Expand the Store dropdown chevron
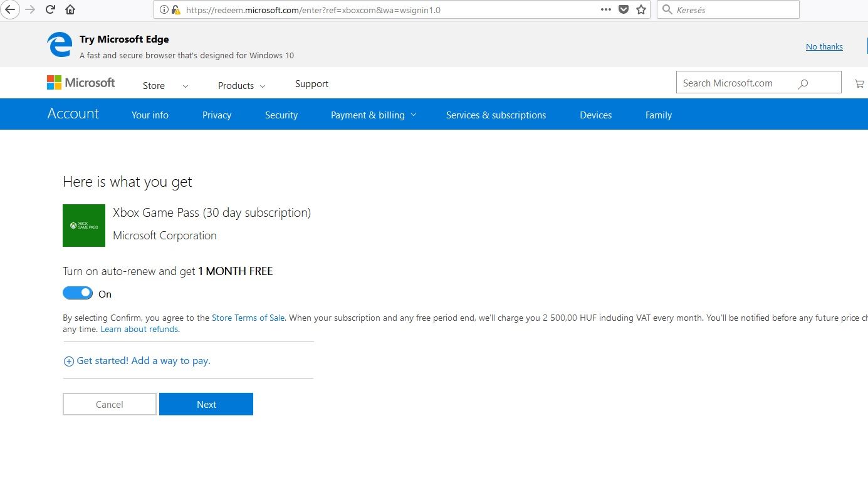 (x=185, y=86)
